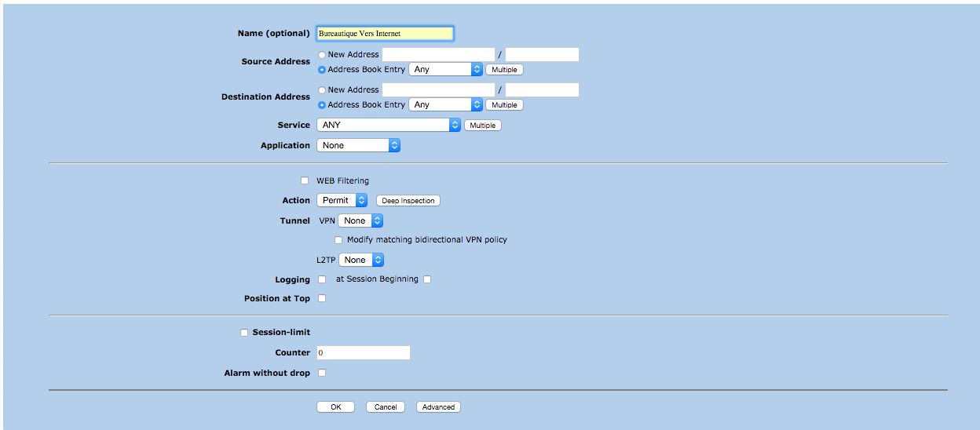Enable Position at Top checkbox
This screenshot has height=430, width=980.
[322, 298]
